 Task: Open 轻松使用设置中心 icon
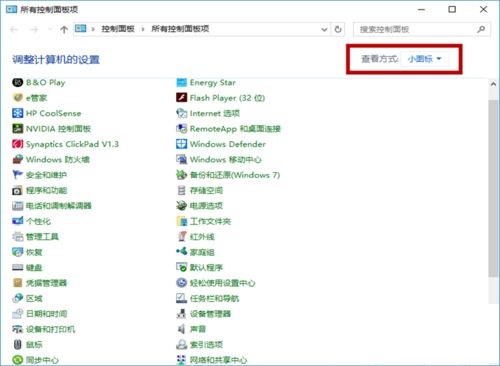click(x=181, y=283)
